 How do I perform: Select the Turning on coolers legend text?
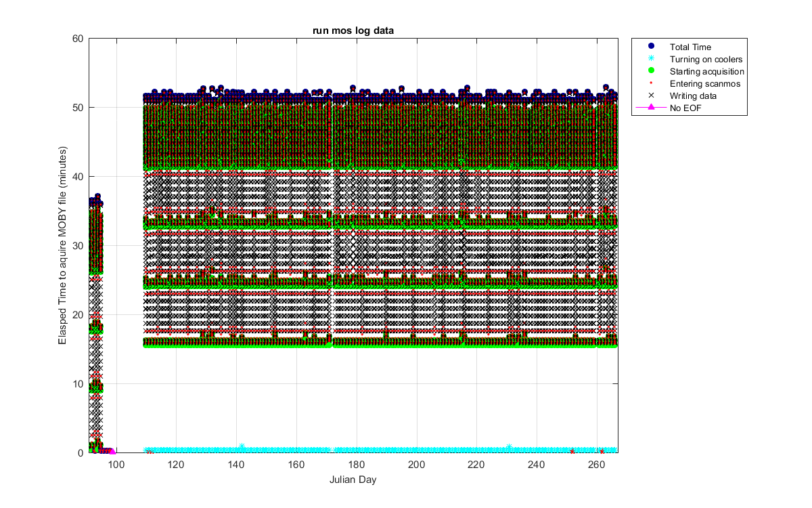706,59
